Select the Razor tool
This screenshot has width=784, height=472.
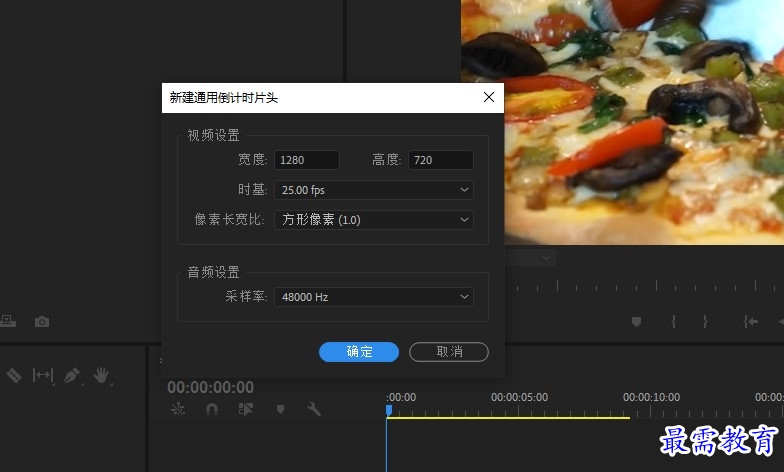pos(14,375)
